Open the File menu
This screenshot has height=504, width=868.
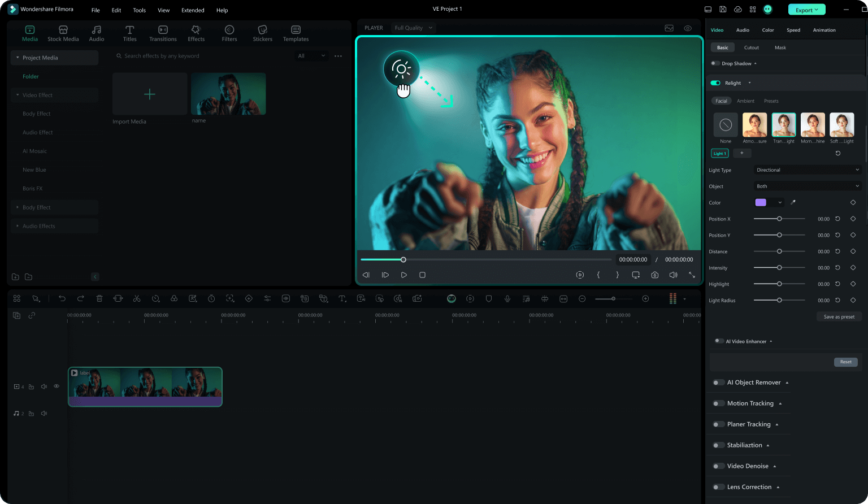coord(96,10)
